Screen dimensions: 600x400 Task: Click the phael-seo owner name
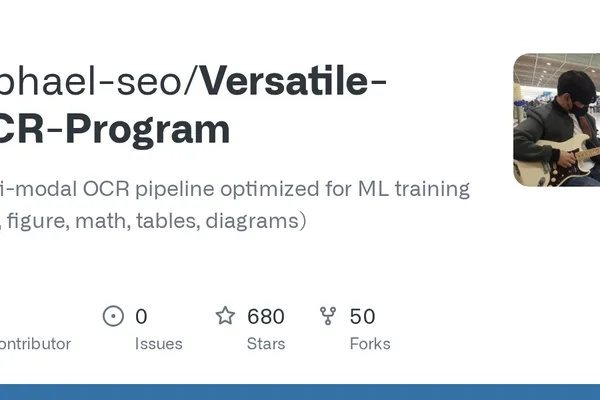(x=90, y=81)
